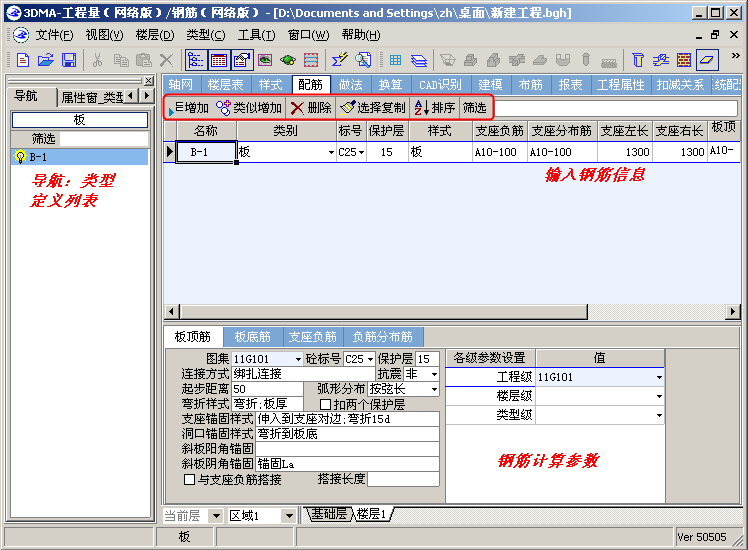Expand the toolbar overflow chevron

pos(736,56)
